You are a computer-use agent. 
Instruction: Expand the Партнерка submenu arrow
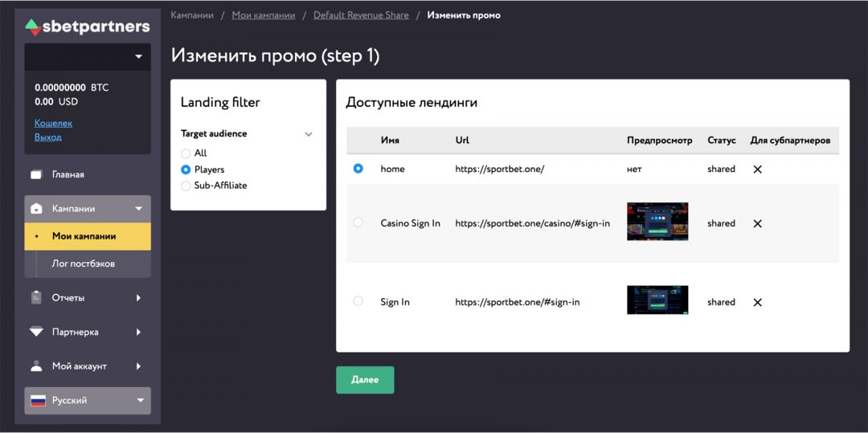pyautogui.click(x=138, y=332)
